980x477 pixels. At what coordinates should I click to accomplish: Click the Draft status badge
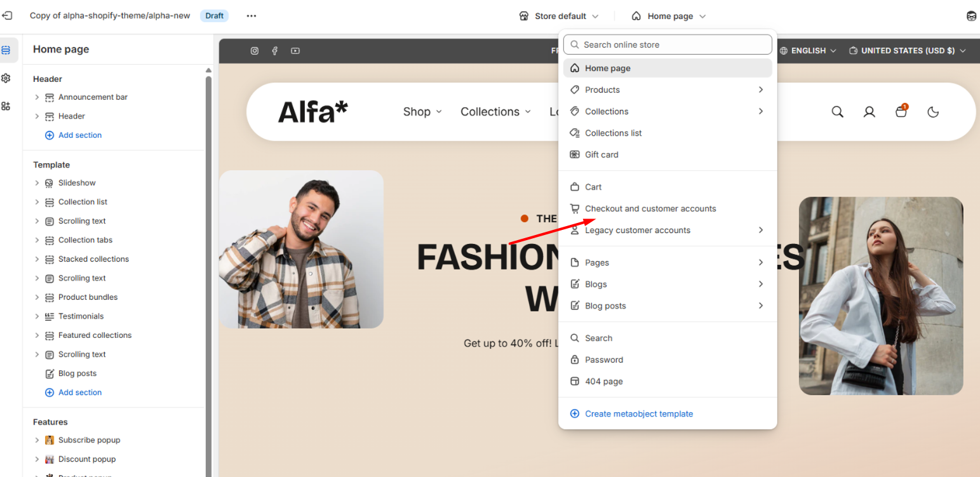[215, 16]
